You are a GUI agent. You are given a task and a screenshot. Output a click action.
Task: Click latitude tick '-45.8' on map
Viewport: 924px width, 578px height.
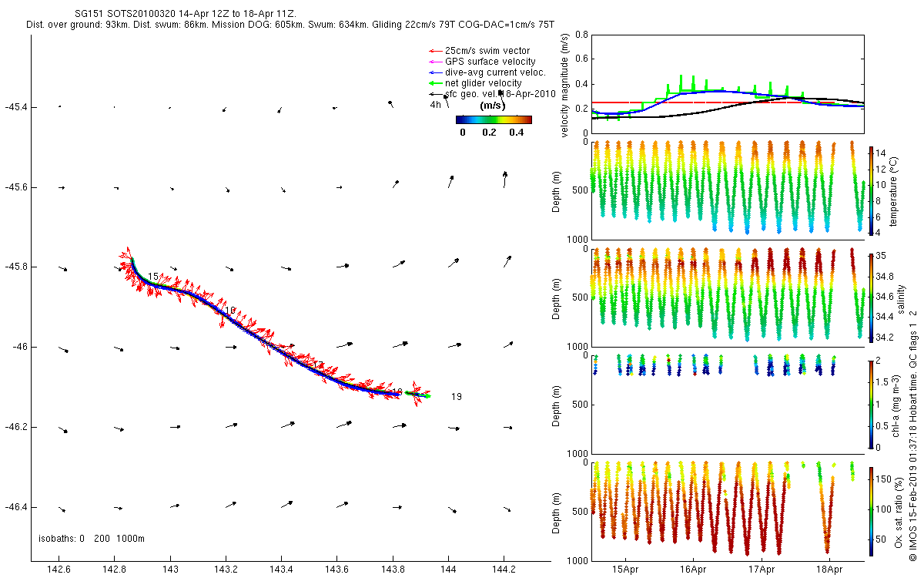[x=15, y=267]
